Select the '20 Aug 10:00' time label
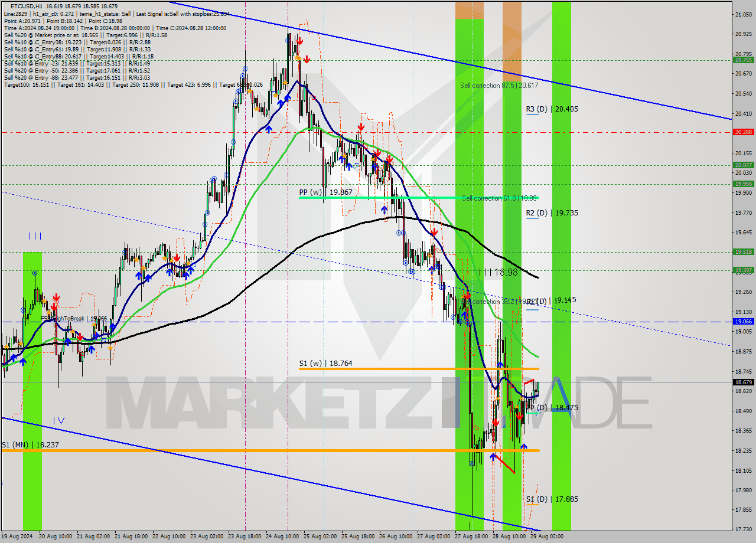The width and height of the screenshot is (756, 543). coord(56,537)
